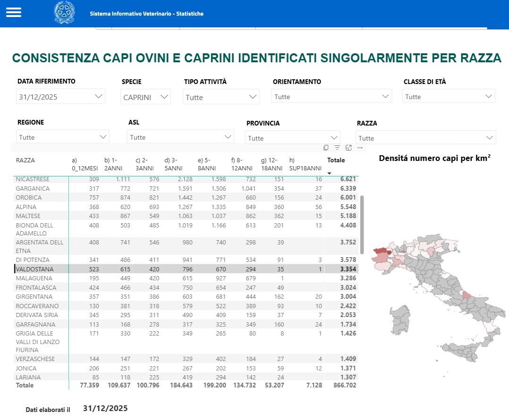The width and height of the screenshot is (509, 420).
Task: Sort by the RAZZA column header
Action: tap(25, 160)
